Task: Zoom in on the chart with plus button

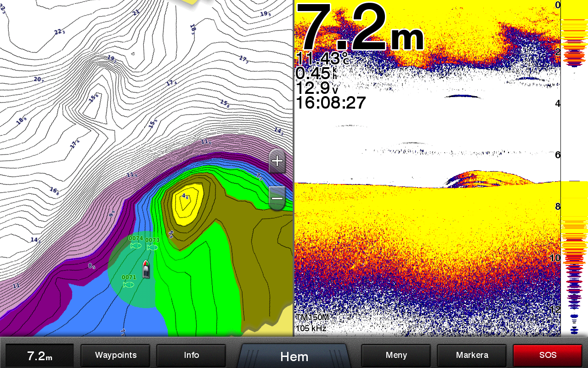Action: [x=277, y=161]
